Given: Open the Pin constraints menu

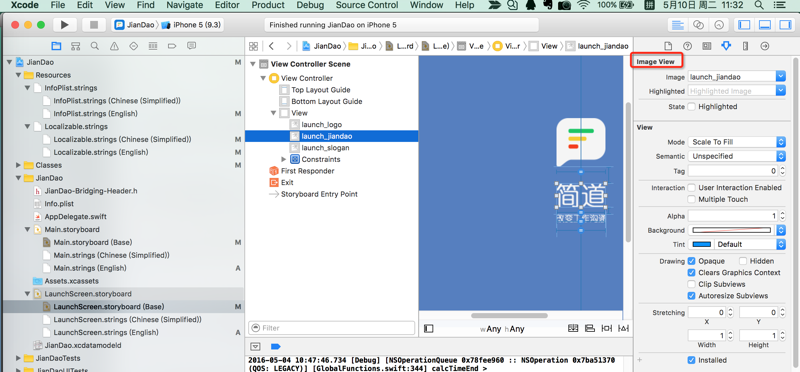Looking at the screenshot, I should pyautogui.click(x=607, y=328).
